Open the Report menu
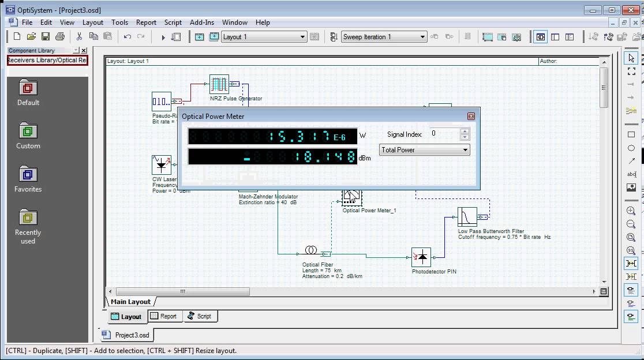The height and width of the screenshot is (360, 644). click(146, 22)
